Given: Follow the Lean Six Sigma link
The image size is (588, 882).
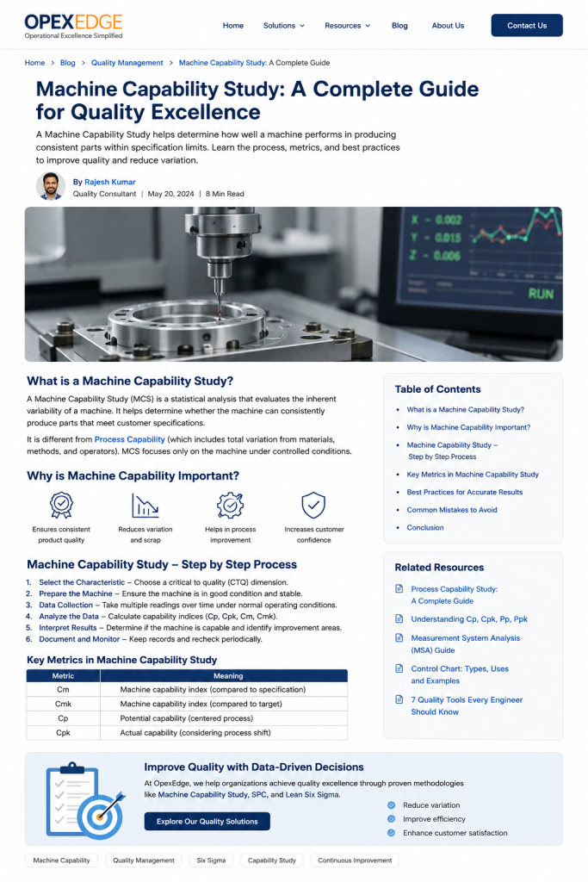Looking at the screenshot, I should coord(313,794).
